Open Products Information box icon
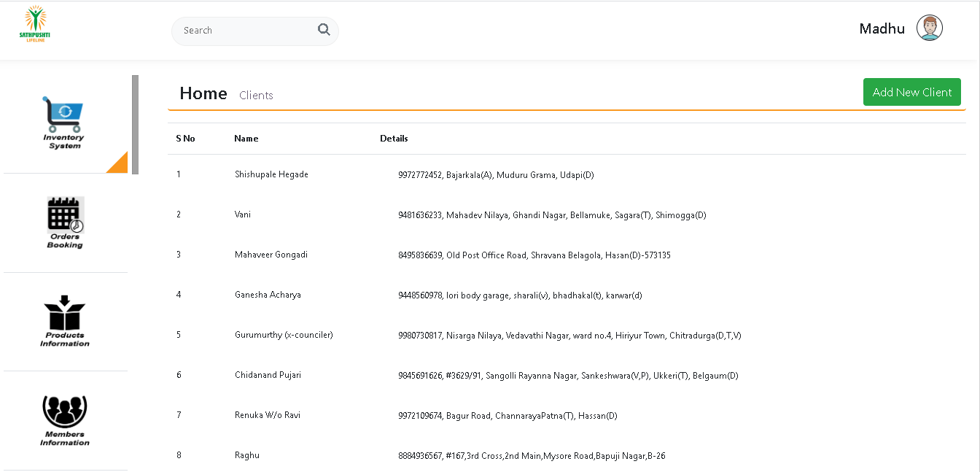Screen dimensions: 980x472 pos(65,314)
